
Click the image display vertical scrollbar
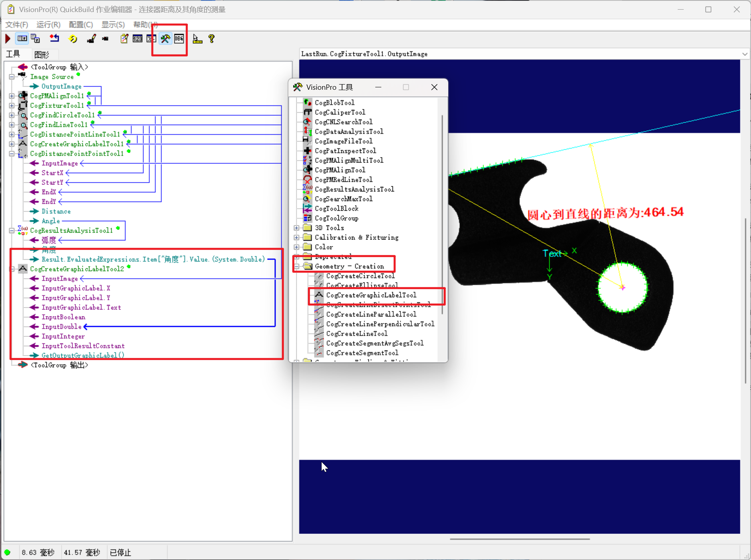click(745, 300)
